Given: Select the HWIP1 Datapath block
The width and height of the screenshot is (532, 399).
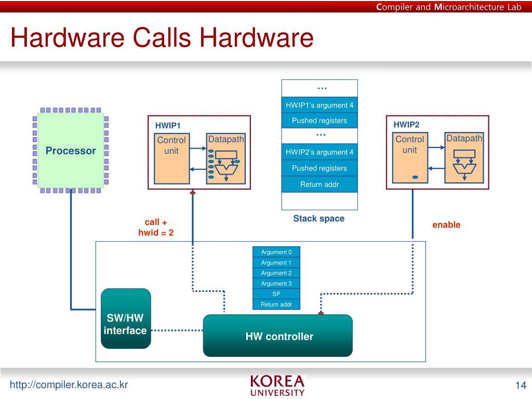Looking at the screenshot, I should pos(226,159).
